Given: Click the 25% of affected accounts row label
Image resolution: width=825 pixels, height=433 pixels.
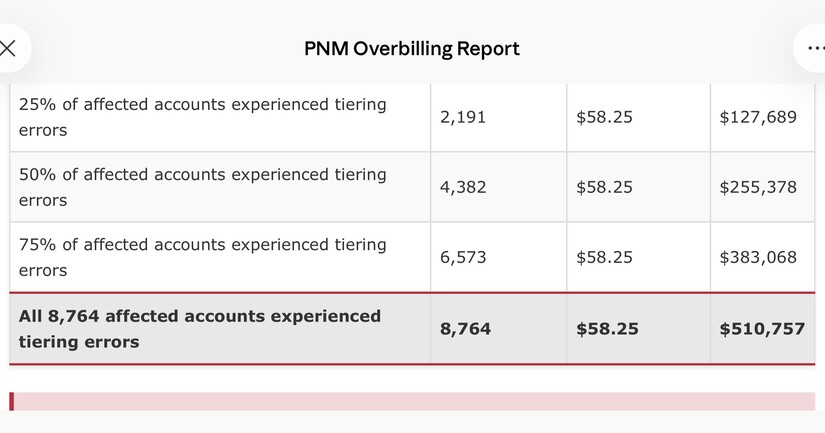Looking at the screenshot, I should coord(203,117).
